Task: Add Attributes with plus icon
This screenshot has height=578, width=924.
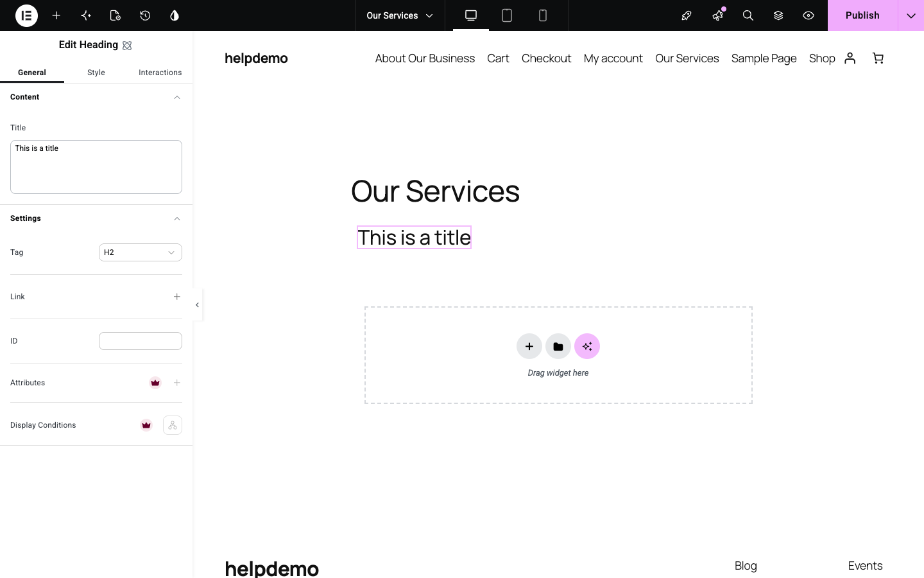Action: [x=177, y=383]
